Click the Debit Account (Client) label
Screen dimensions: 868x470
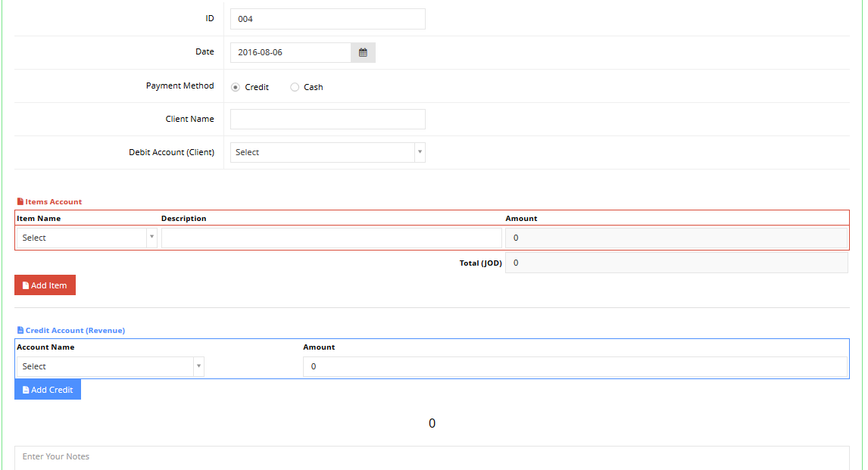click(x=172, y=152)
